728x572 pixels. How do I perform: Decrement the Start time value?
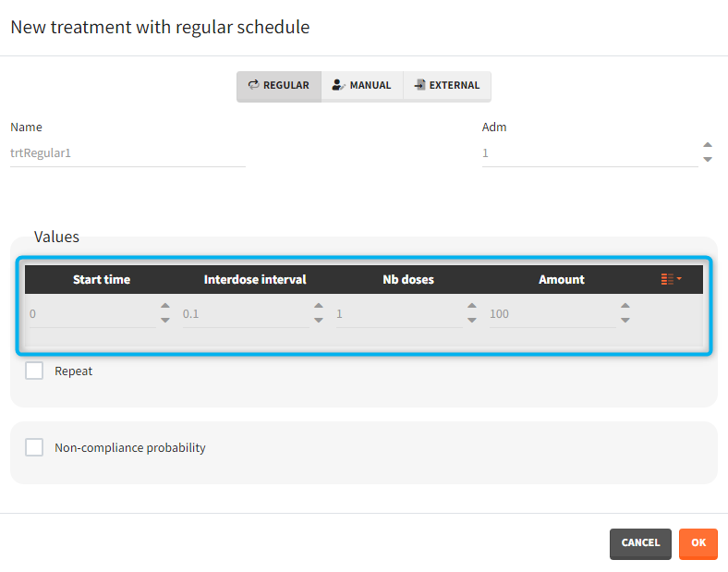tap(165, 320)
